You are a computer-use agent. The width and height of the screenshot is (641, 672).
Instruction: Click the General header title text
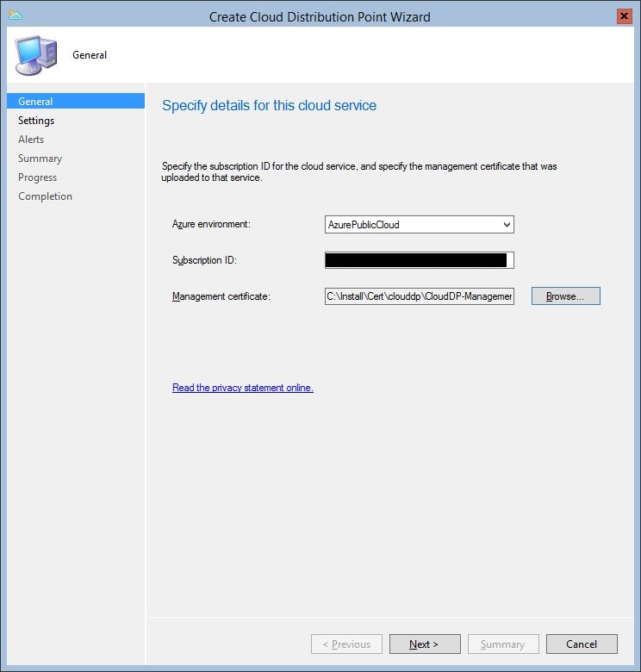[x=90, y=55]
